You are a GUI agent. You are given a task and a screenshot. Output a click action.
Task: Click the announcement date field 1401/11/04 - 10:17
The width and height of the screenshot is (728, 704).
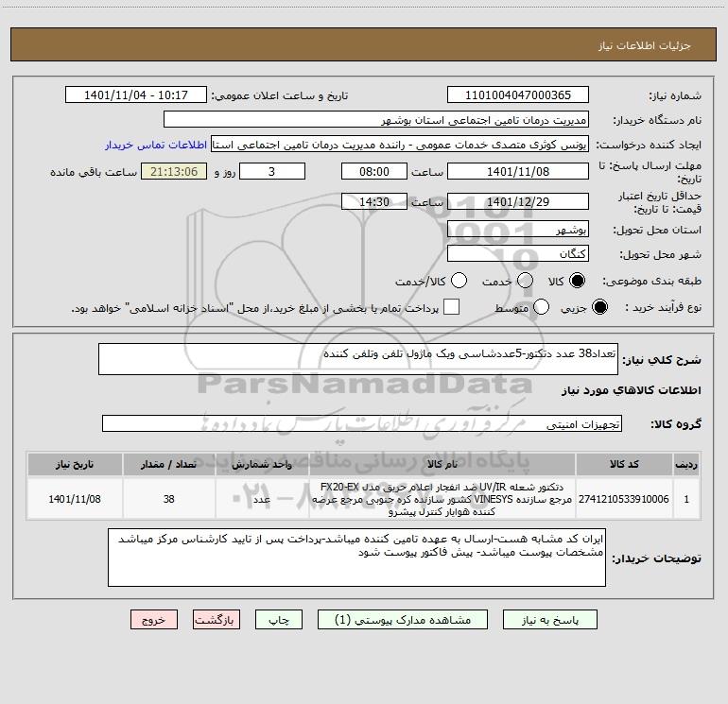pyautogui.click(x=136, y=95)
